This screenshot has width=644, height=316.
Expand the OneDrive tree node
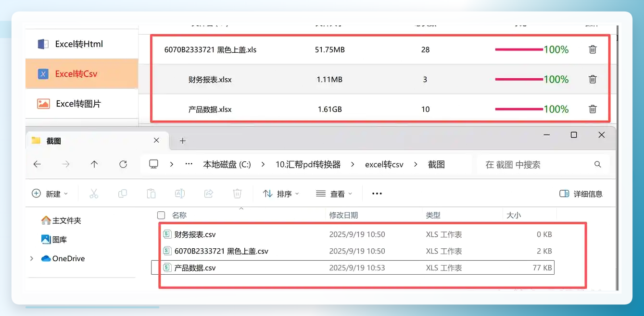click(32, 258)
